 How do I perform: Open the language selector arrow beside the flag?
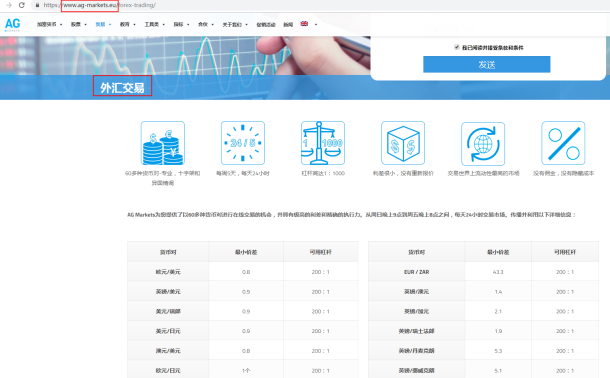(x=316, y=24)
